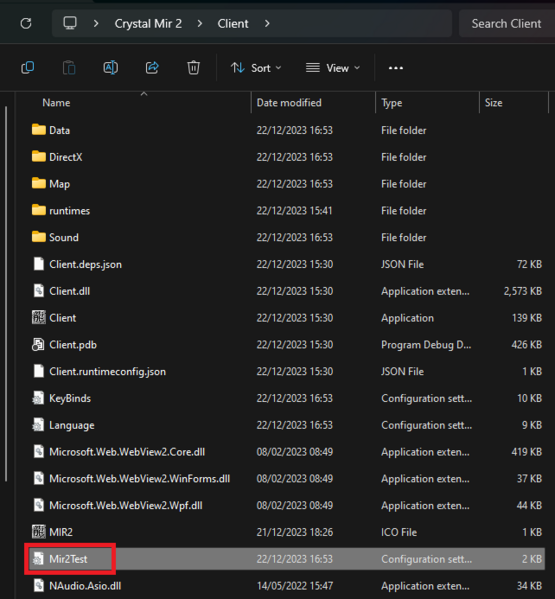This screenshot has height=599, width=555.
Task: Click the Client breadcrumb
Action: [x=233, y=24]
